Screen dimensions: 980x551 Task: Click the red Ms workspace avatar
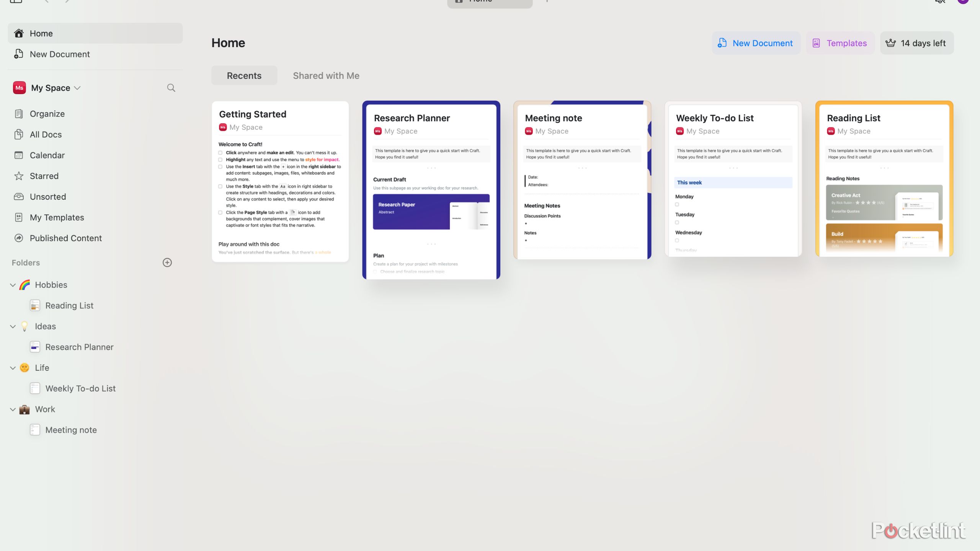20,88
